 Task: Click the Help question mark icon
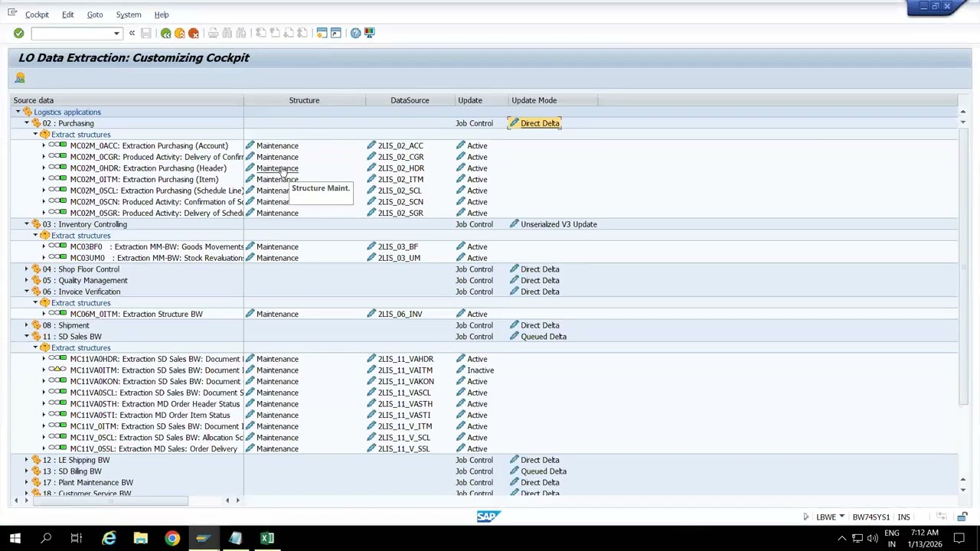click(355, 33)
